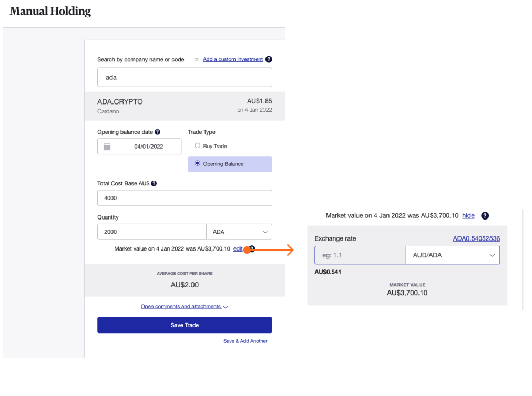Click help icon beside the edit link
This screenshot has height=396, width=532.
252,249
